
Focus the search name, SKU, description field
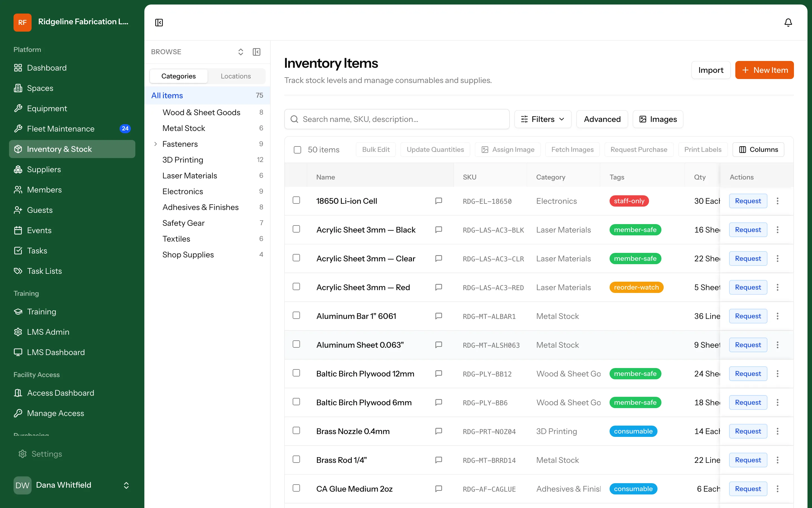coord(397,119)
